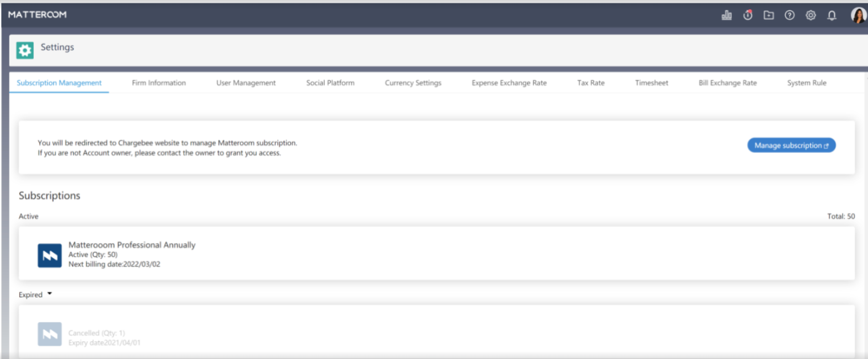The image size is (868, 359).
Task: Click the Matteroom Professional plan icon
Action: point(50,255)
